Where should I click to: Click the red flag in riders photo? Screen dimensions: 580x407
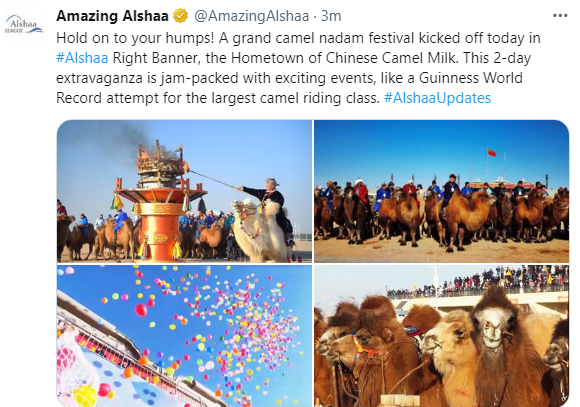pyautogui.click(x=491, y=152)
